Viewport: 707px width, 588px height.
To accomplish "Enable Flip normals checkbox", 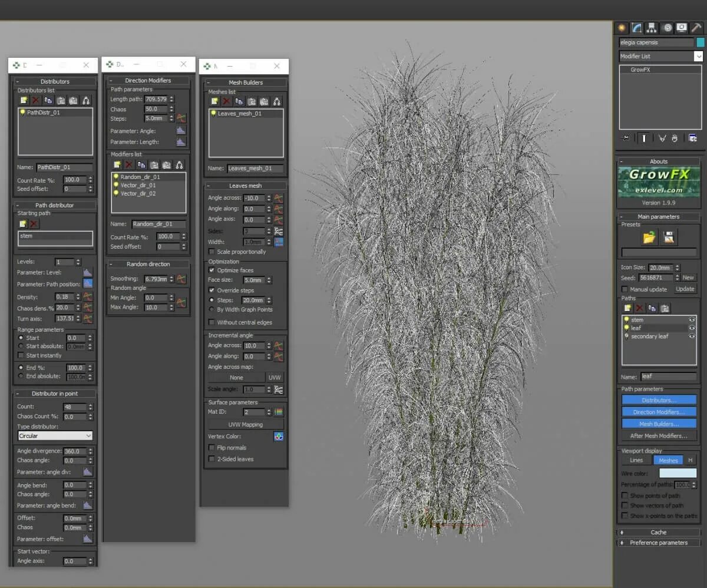I will pos(212,448).
